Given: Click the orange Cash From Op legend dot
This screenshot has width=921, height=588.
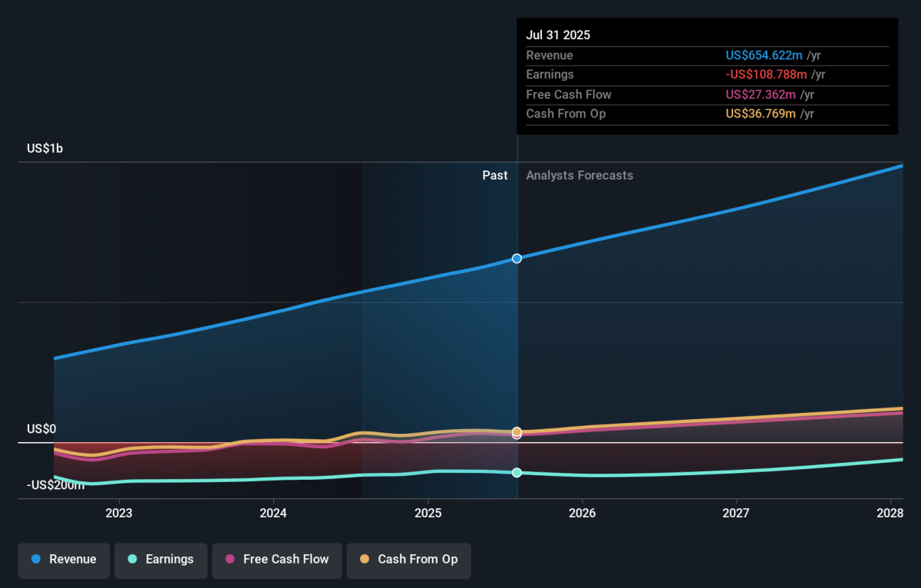Looking at the screenshot, I should (x=364, y=560).
